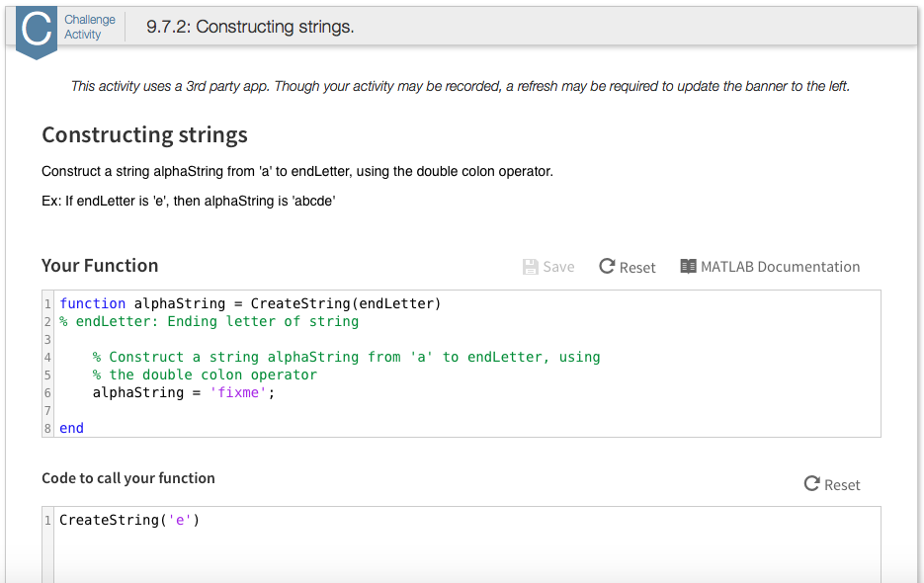Click line number 3 in the editor gutter
The width and height of the screenshot is (924, 583).
47,339
